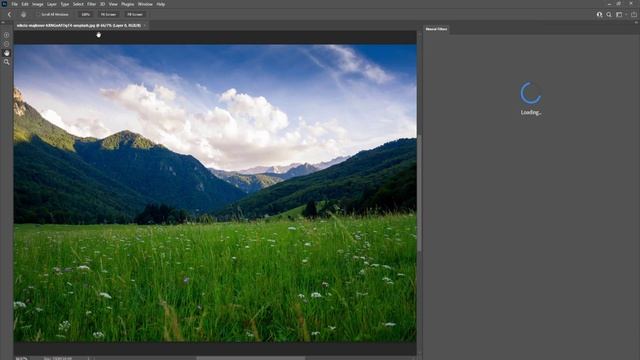The width and height of the screenshot is (640, 360).
Task: Select the subtract-from-selection tool in left toolbar
Action: [x=7, y=44]
